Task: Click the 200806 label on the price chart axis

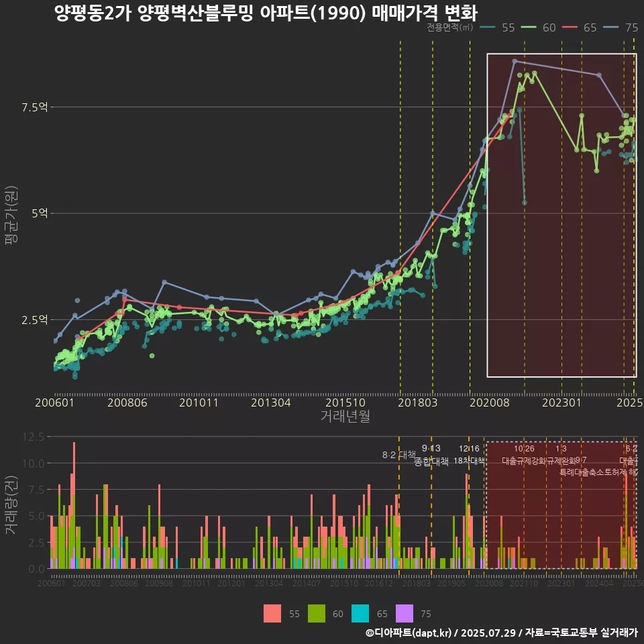Action: [127, 402]
